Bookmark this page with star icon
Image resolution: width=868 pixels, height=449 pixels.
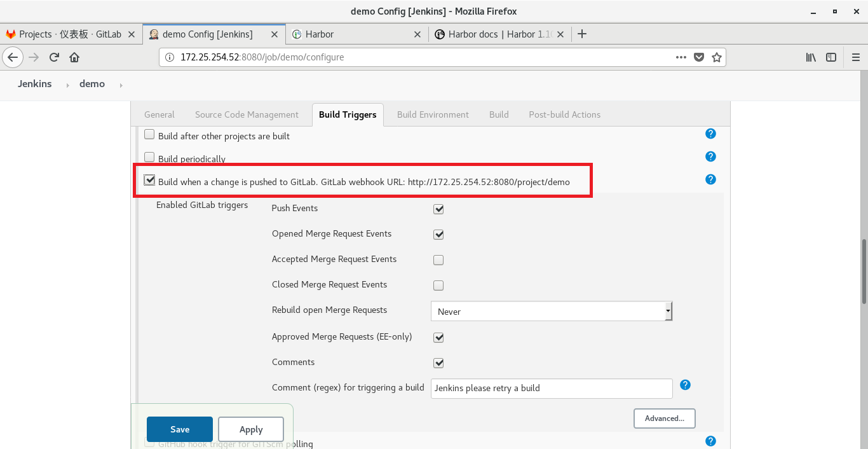tap(717, 57)
